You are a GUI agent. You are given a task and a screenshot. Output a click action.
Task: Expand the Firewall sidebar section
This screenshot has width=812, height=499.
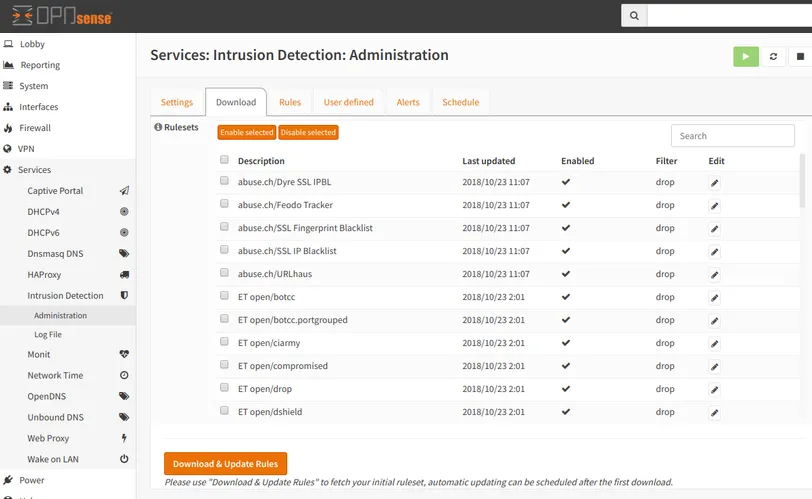point(35,128)
